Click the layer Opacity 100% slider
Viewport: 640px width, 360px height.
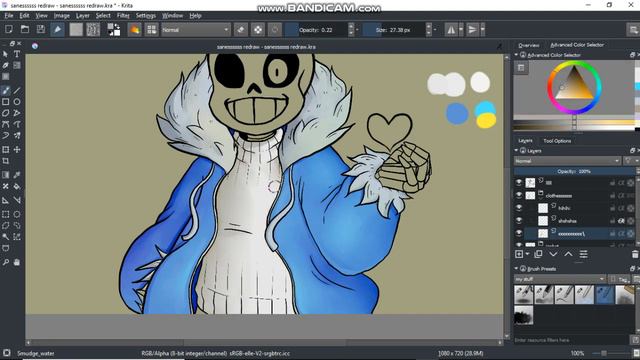coord(574,171)
